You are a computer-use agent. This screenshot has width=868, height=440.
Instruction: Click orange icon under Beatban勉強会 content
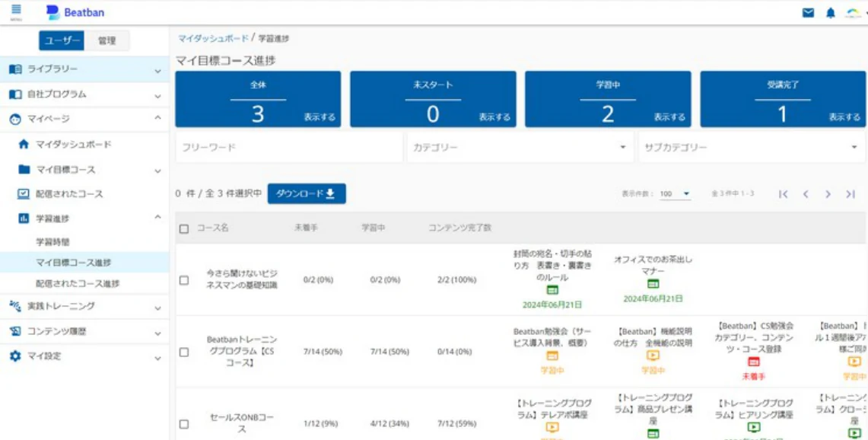pyautogui.click(x=552, y=356)
